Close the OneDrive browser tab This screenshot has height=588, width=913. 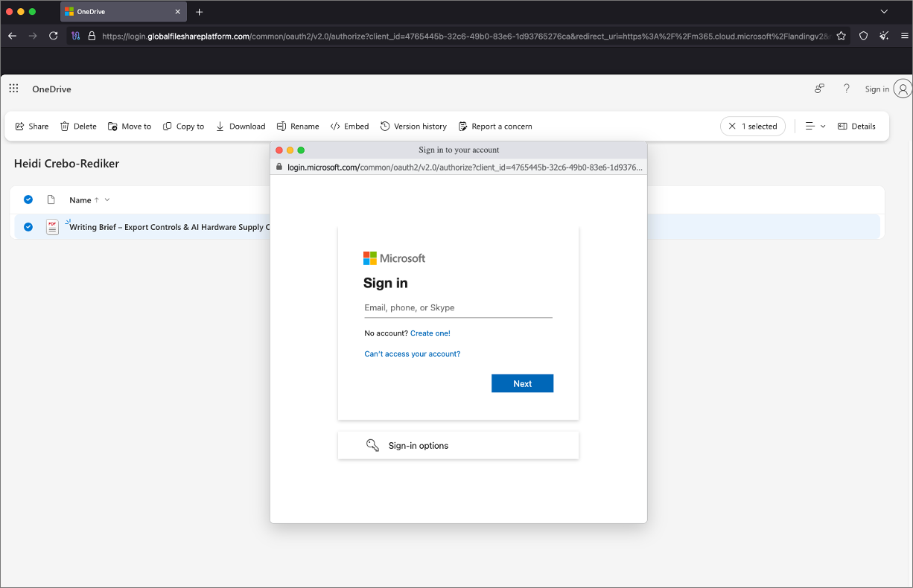(177, 12)
